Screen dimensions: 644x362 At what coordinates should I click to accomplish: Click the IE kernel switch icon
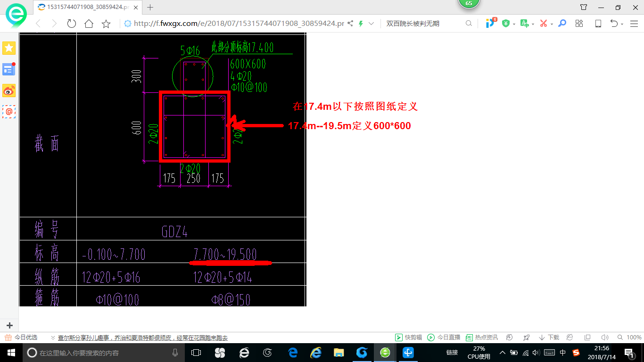pos(570,337)
